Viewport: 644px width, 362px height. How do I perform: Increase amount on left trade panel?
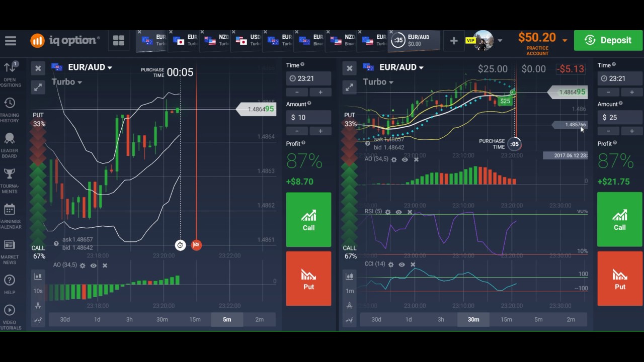pos(320,131)
